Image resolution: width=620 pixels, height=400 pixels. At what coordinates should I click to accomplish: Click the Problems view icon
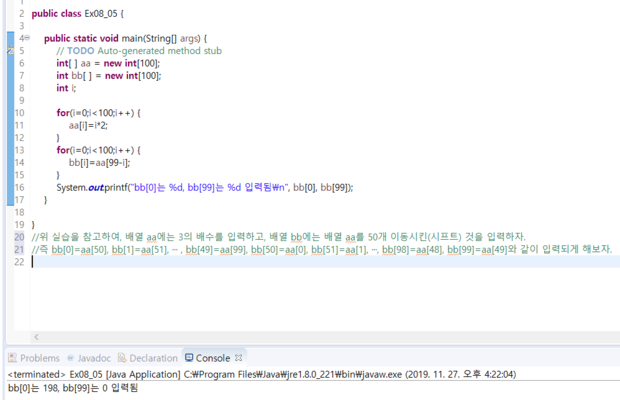tap(12, 358)
